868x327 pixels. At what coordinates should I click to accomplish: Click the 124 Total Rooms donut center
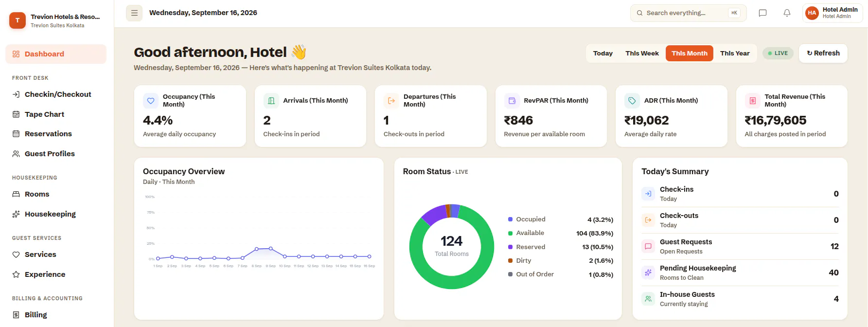(452, 246)
